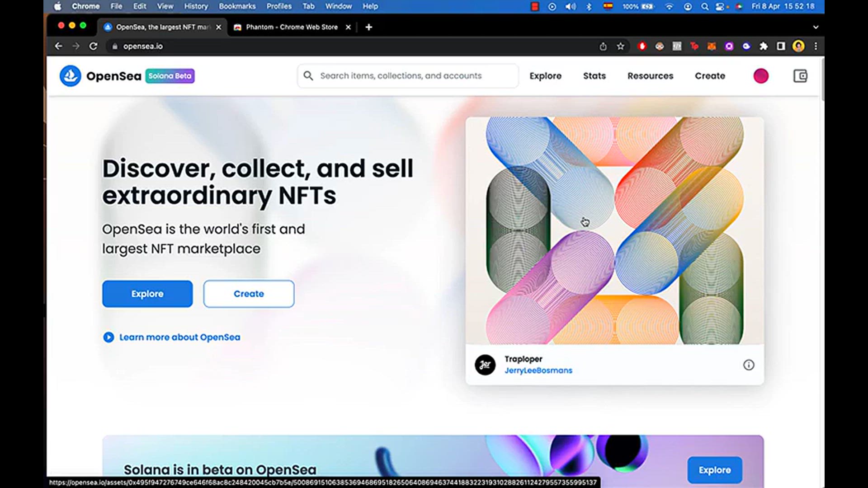Bookmark this page with the star icon

pyautogui.click(x=621, y=46)
